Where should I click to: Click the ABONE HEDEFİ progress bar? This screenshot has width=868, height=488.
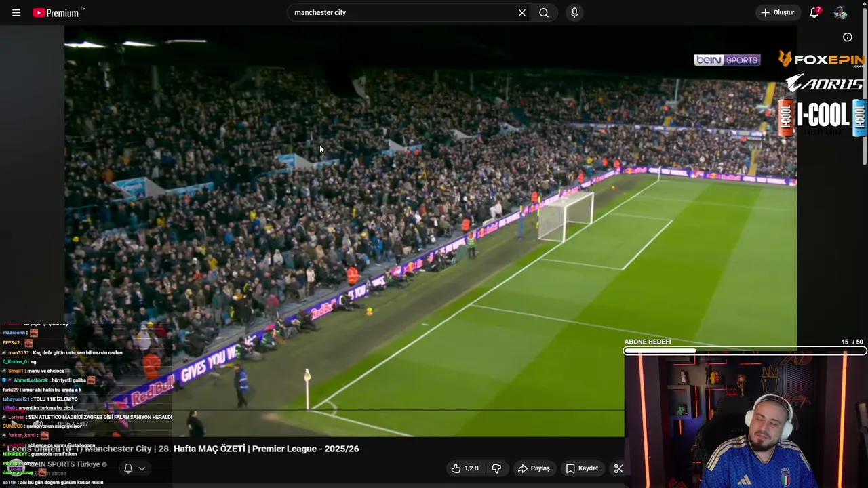click(x=745, y=351)
